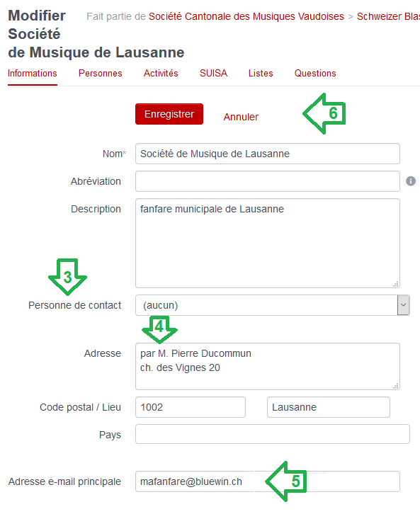Go to the SUISA tab
This screenshot has height=514, width=420.
click(x=213, y=73)
